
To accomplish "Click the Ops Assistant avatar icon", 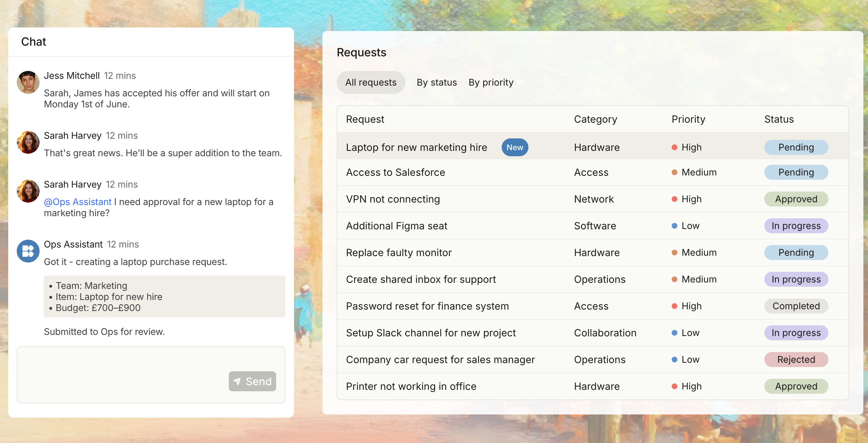I will point(28,251).
